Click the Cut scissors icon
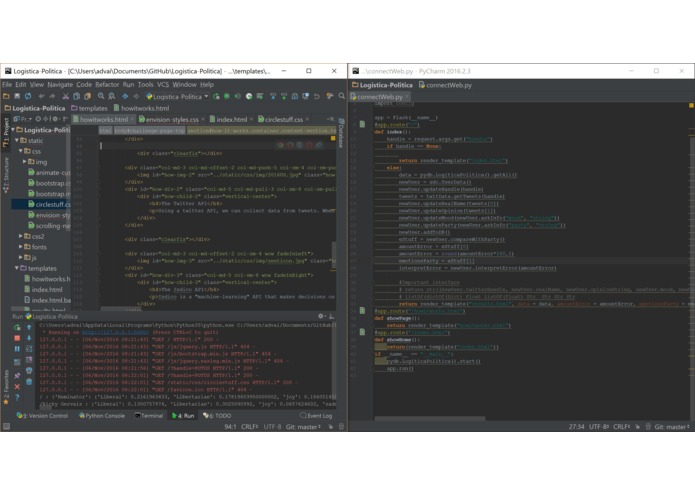 coord(66,96)
